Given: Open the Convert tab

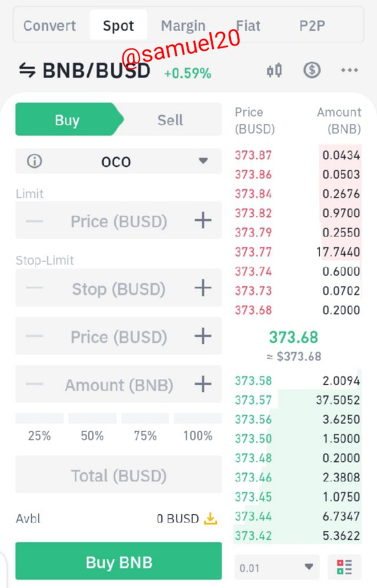Looking at the screenshot, I should (49, 25).
